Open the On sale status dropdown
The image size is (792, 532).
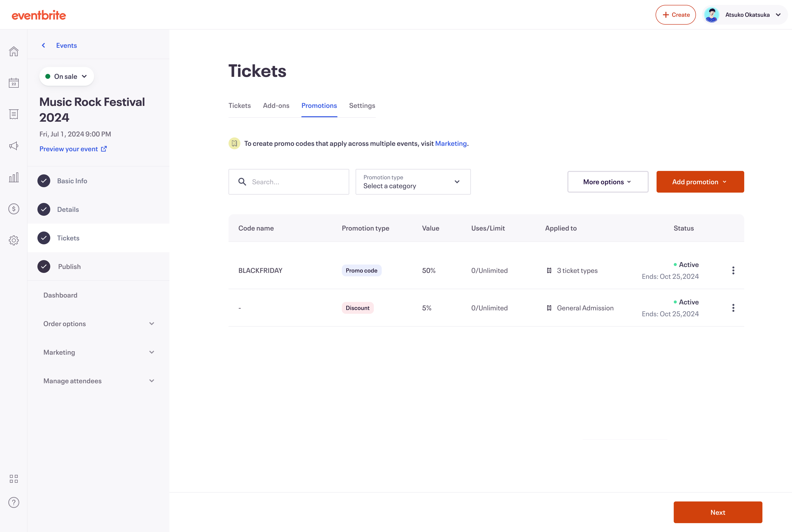[66, 76]
